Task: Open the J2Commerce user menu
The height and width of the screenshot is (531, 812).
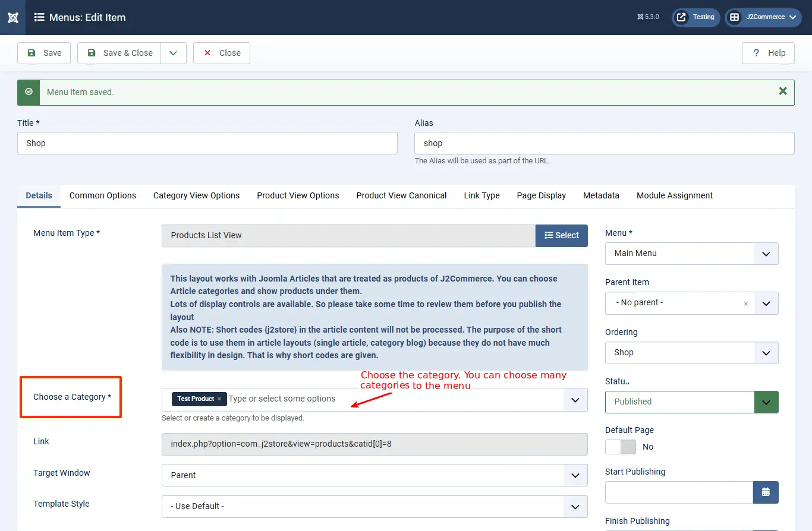Action: click(x=763, y=17)
